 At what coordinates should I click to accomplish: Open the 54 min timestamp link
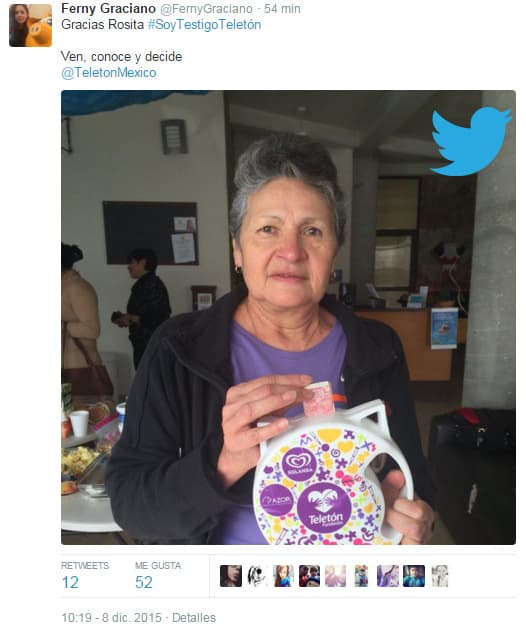282,8
